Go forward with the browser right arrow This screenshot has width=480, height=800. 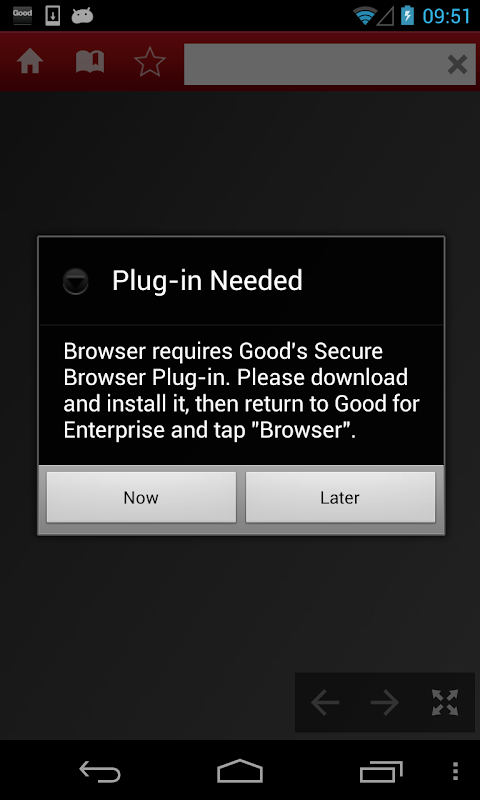(385, 703)
